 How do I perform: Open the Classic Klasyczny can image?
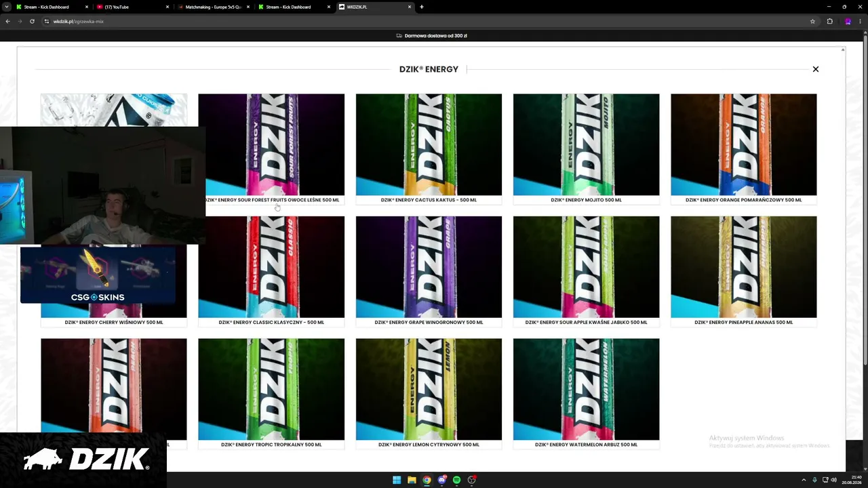tap(271, 267)
